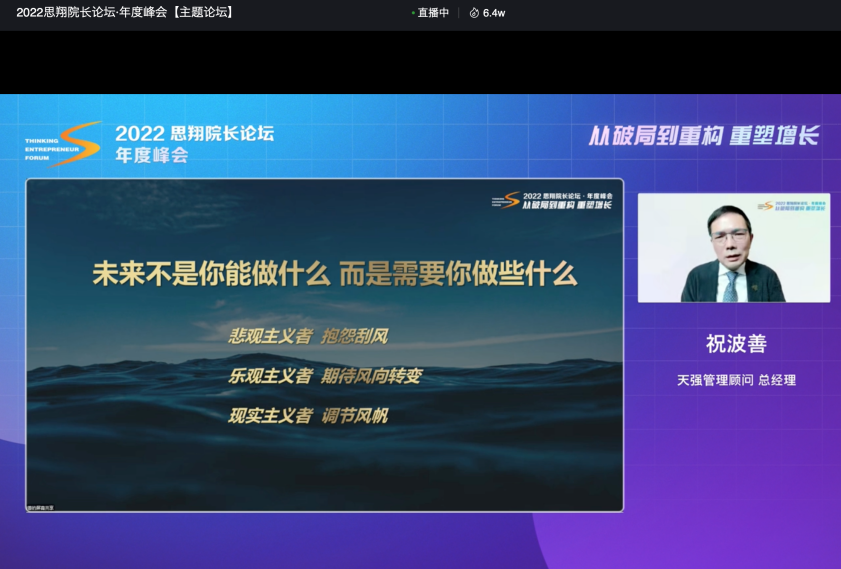The width and height of the screenshot is (841, 569).
Task: Click the 2022 思翔院长论坛 年度峰会 banner heading
Action: click(x=193, y=144)
